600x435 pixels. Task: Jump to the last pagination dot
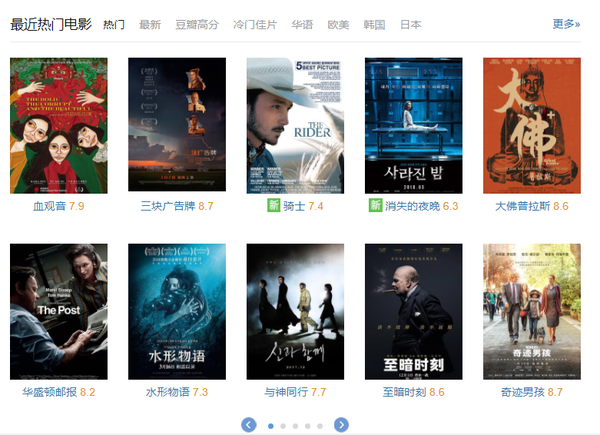pyautogui.click(x=320, y=426)
